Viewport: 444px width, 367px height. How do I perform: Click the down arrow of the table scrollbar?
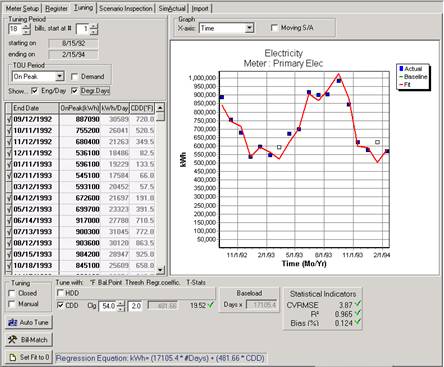coord(160,270)
